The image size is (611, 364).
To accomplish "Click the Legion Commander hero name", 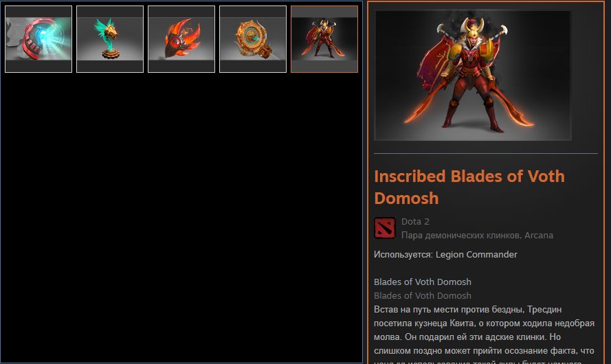I will click(x=476, y=255).
